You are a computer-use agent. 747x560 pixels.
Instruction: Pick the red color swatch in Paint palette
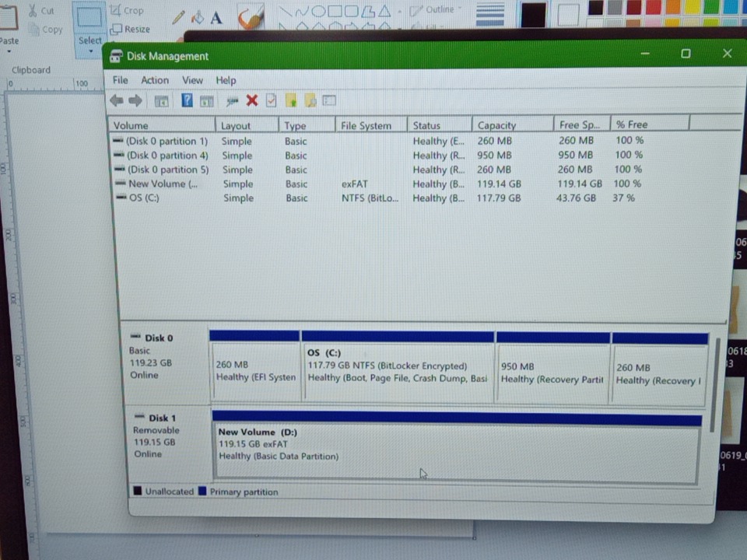point(653,7)
